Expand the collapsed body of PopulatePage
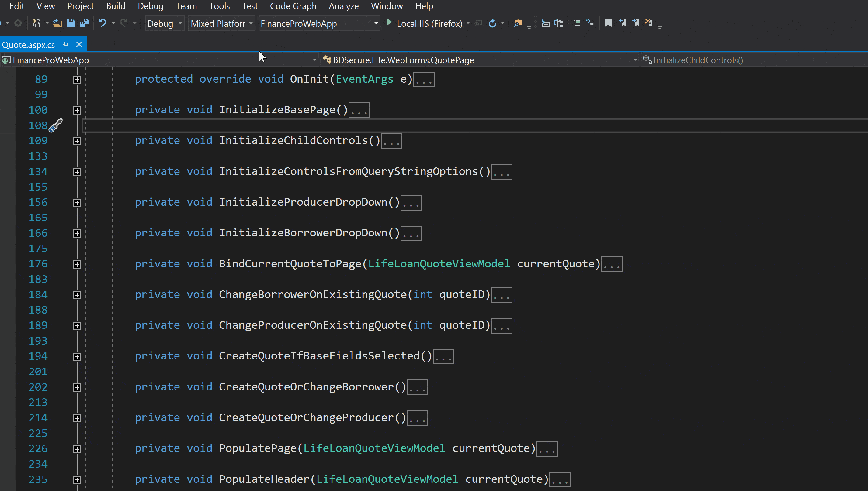The width and height of the screenshot is (868, 491). [77, 448]
